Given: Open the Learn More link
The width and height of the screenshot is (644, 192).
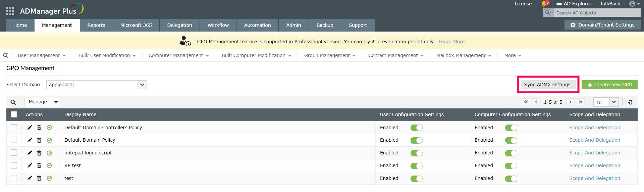Looking at the screenshot, I should coord(451,42).
